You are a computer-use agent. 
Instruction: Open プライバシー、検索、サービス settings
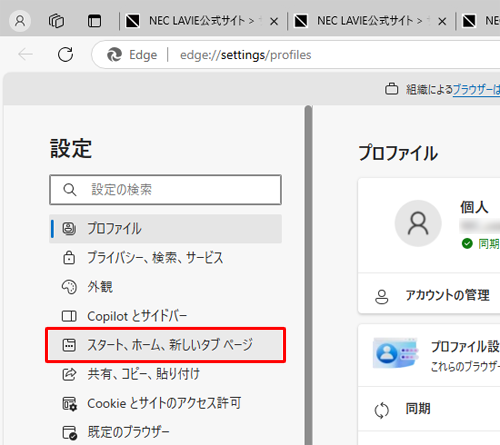tap(165, 258)
